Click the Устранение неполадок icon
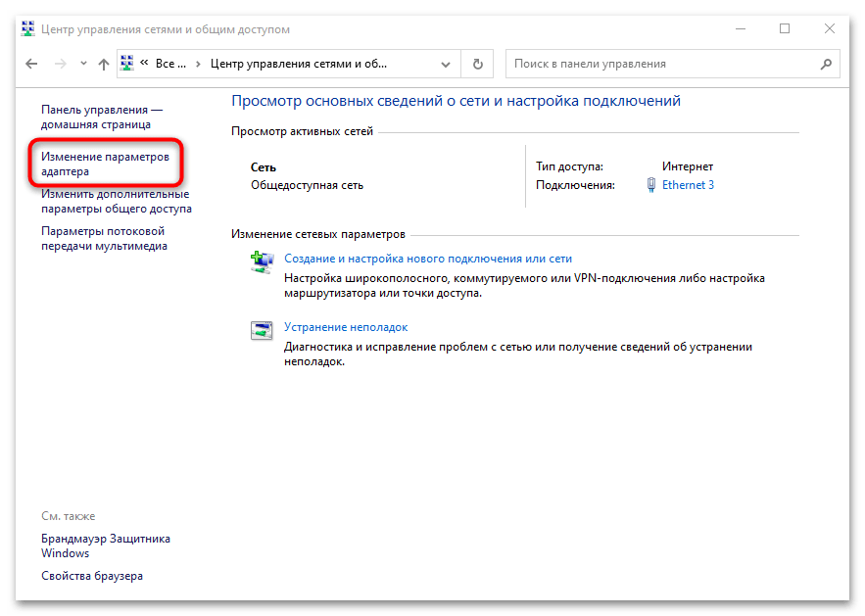865x616 pixels. tap(262, 330)
